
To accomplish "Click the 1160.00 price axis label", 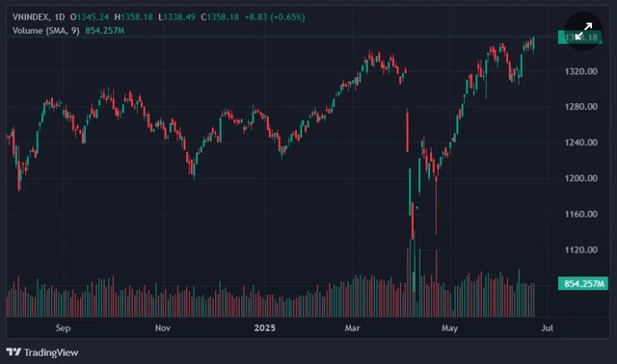I will pos(580,214).
